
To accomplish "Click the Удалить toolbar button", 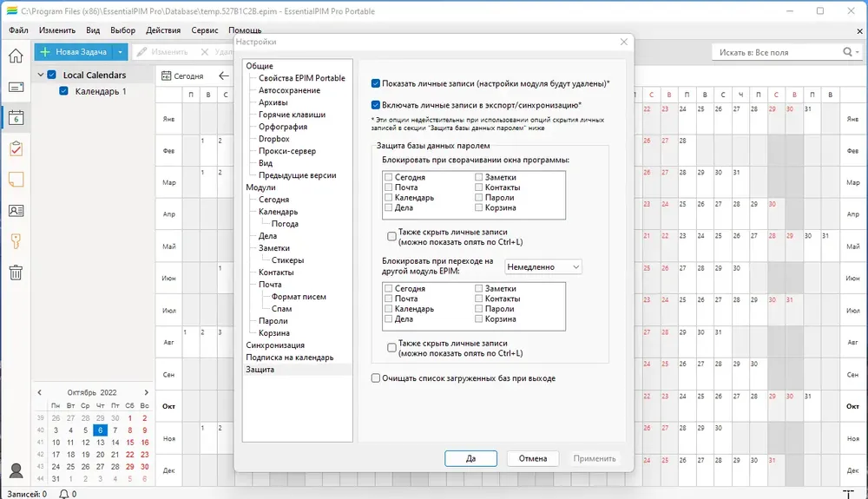I will pos(217,52).
